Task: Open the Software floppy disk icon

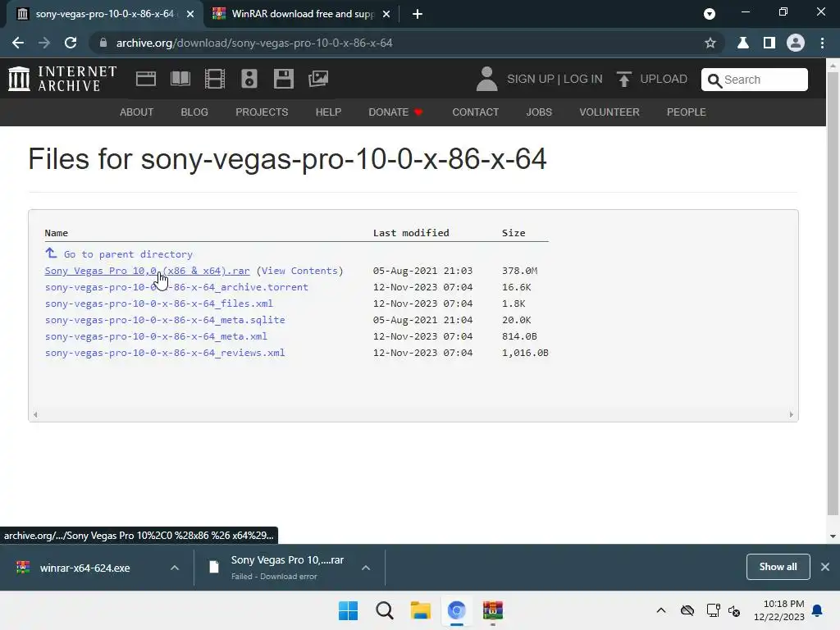Action: coord(283,79)
